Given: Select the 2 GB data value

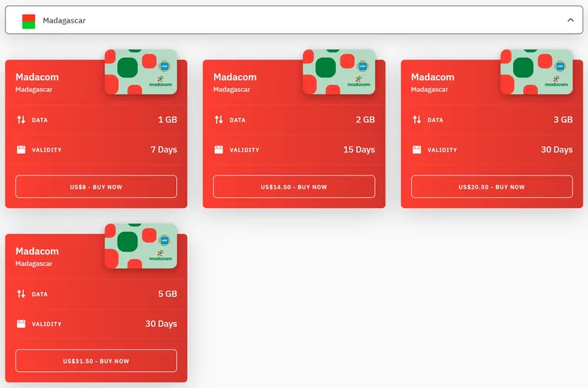Looking at the screenshot, I should pyautogui.click(x=365, y=120).
